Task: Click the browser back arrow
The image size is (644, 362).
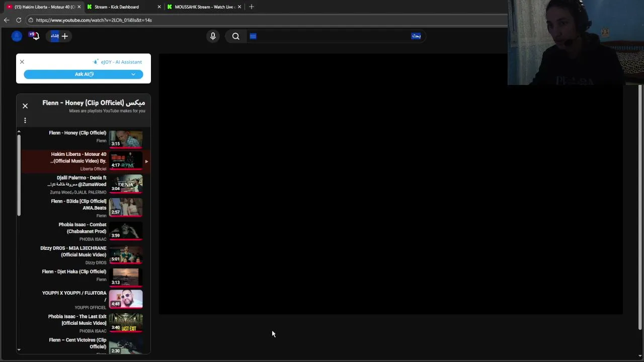Action: 7,20
